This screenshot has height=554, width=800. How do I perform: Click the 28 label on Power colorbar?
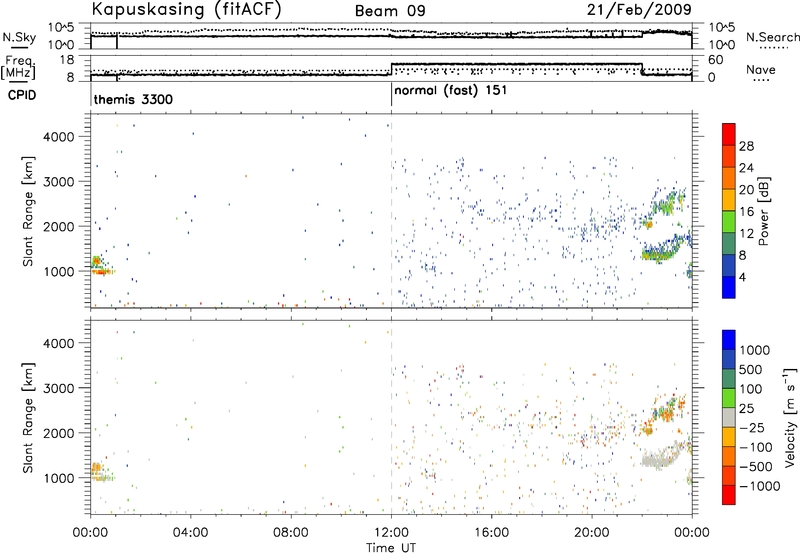click(x=746, y=146)
